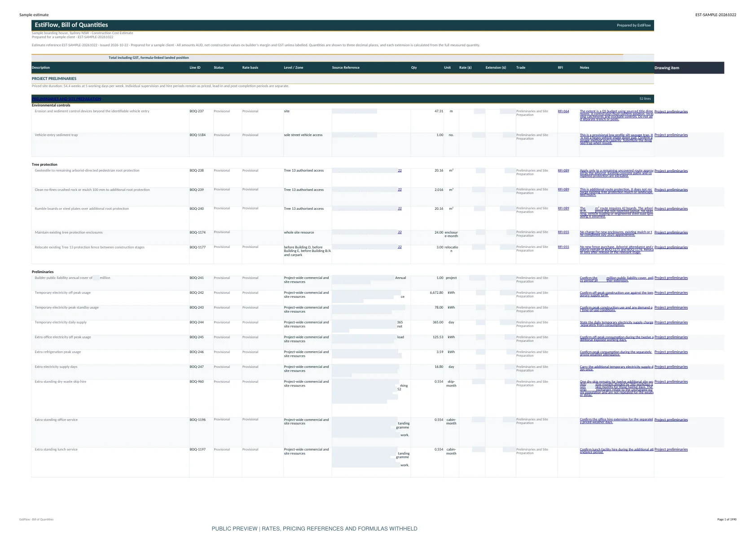Screen dimensions: 756x535
Task: Open RFI-089 in the BOQ-239 row
Action: click(x=563, y=190)
